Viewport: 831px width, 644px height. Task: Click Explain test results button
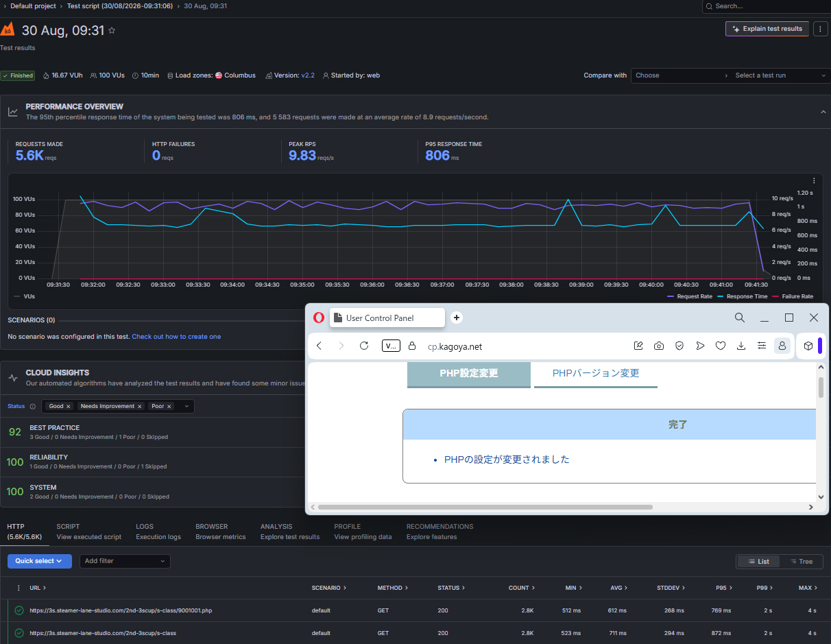click(767, 29)
